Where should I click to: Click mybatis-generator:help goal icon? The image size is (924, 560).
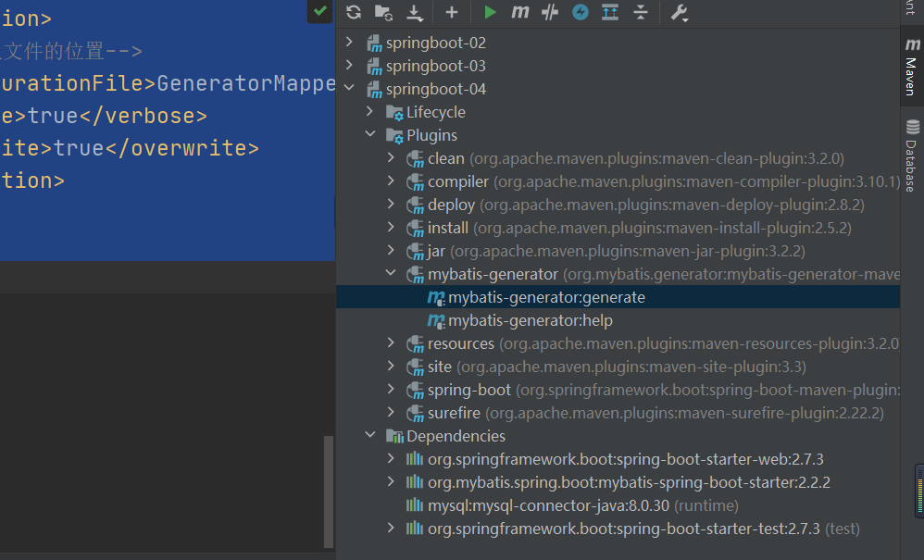click(x=436, y=321)
